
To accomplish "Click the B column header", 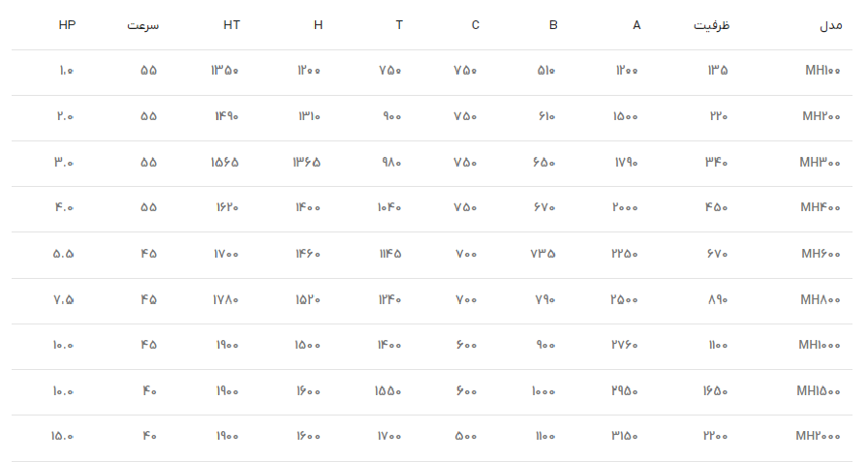I will click(553, 25).
